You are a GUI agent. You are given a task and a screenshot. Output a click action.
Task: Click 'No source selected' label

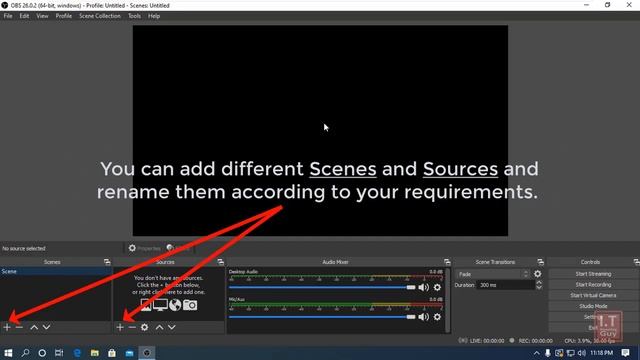(x=24, y=248)
